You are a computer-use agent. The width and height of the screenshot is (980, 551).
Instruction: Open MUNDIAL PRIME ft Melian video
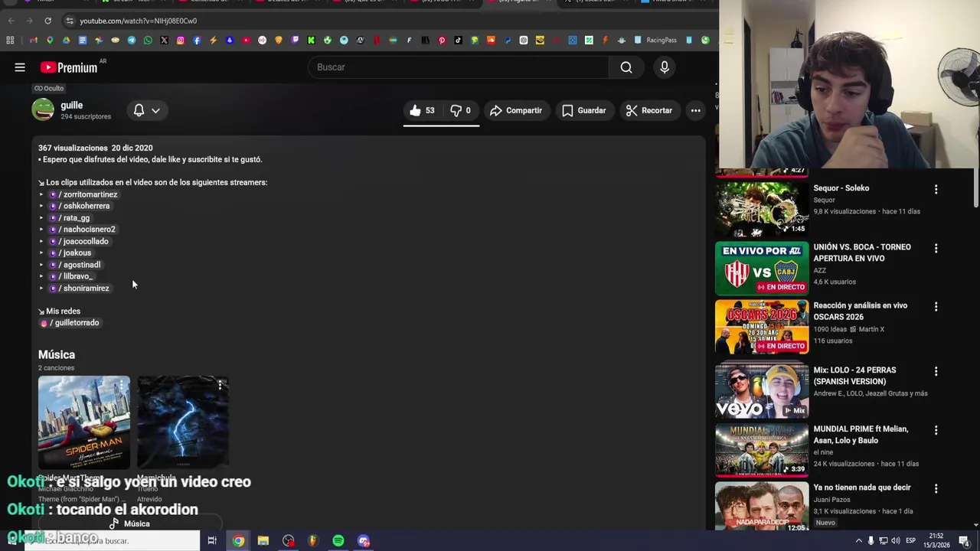click(762, 449)
